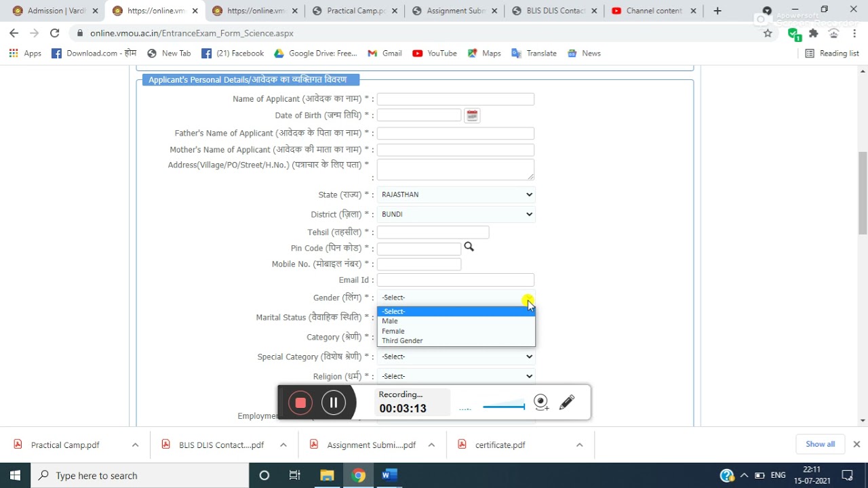The width and height of the screenshot is (868, 488).
Task: Click the Address text area
Action: pyautogui.click(x=456, y=169)
